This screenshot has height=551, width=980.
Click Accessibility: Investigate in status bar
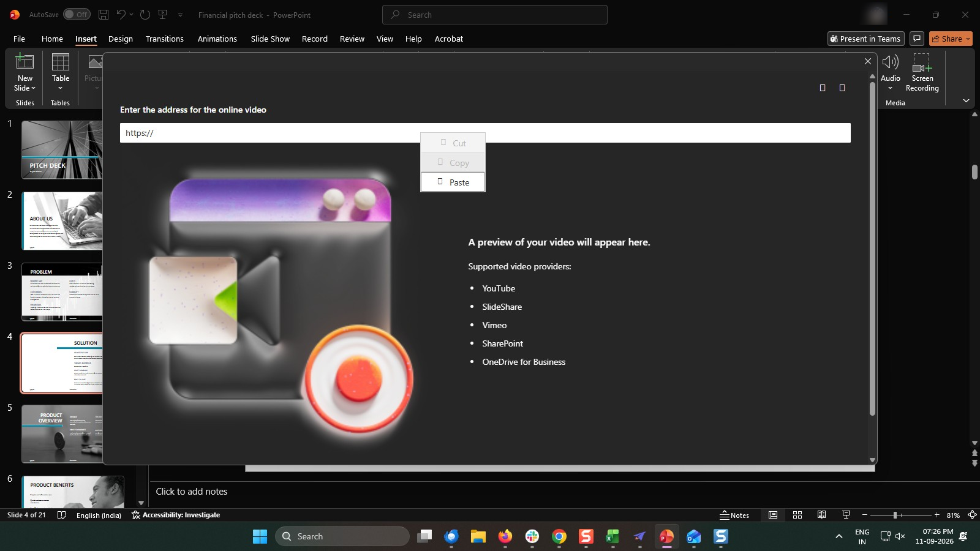(x=176, y=515)
